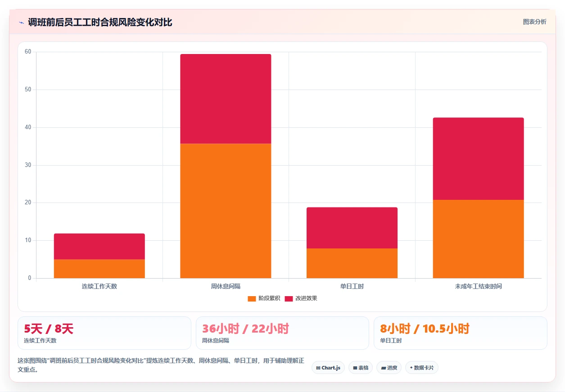Open the 5天 / 8天 data card
Image resolution: width=565 pixels, height=392 pixels.
104,333
